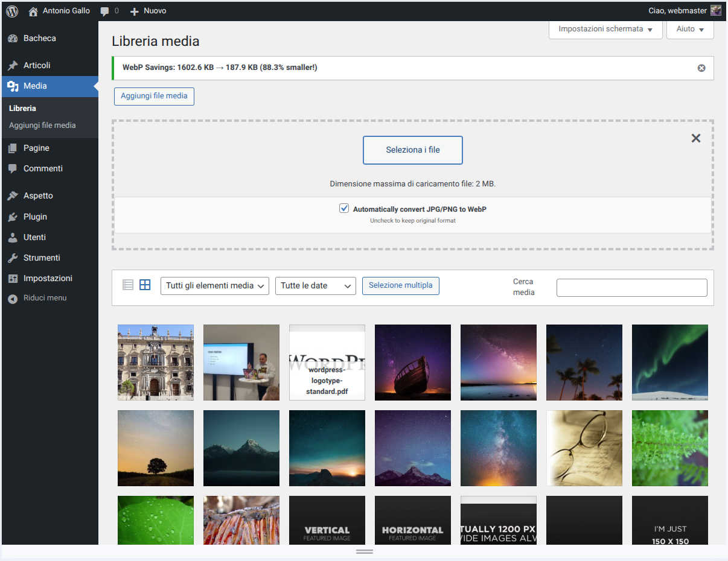Click the Riduci menu collapse arrow icon
The width and height of the screenshot is (728, 561).
(x=13, y=299)
